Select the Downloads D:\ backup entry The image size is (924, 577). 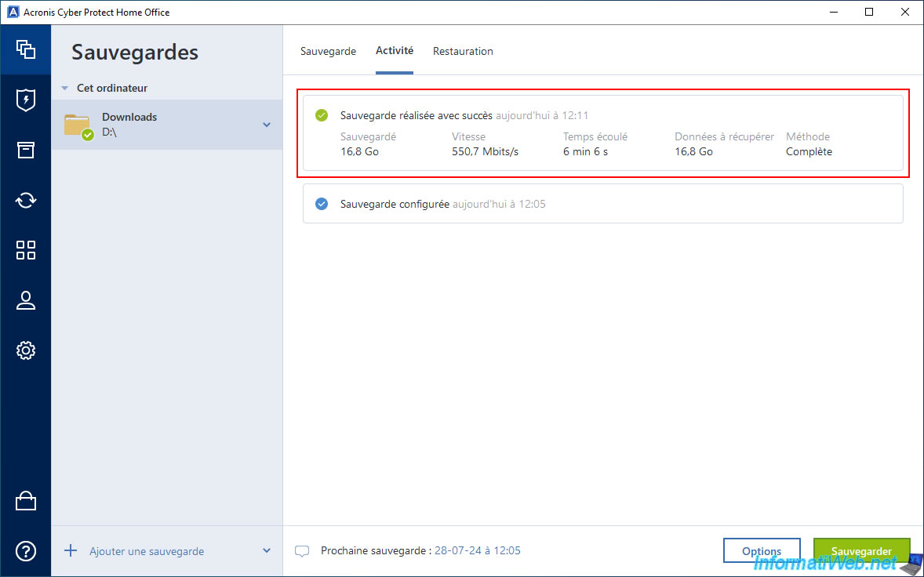click(x=167, y=125)
